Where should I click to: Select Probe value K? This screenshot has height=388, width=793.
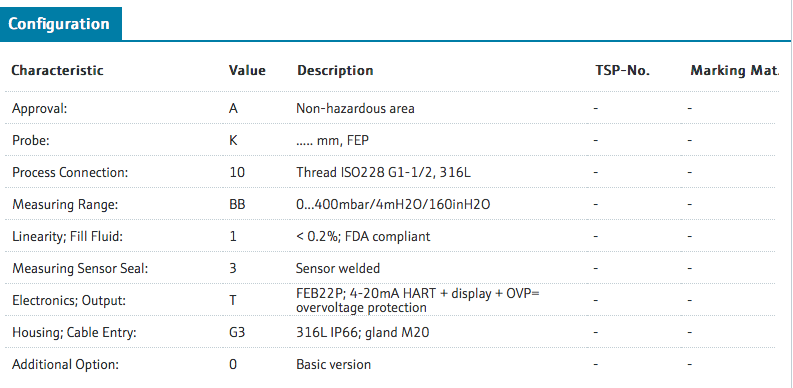[x=233, y=140]
